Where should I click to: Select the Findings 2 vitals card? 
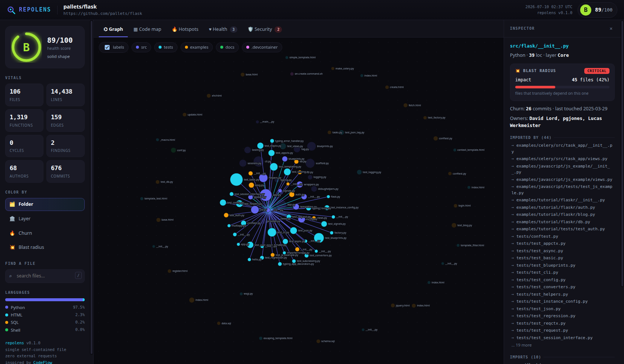(65, 146)
